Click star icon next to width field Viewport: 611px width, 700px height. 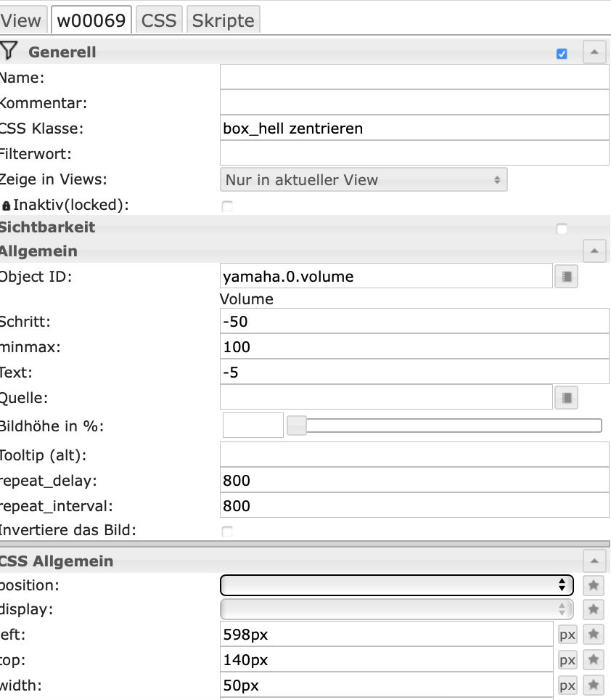click(594, 685)
